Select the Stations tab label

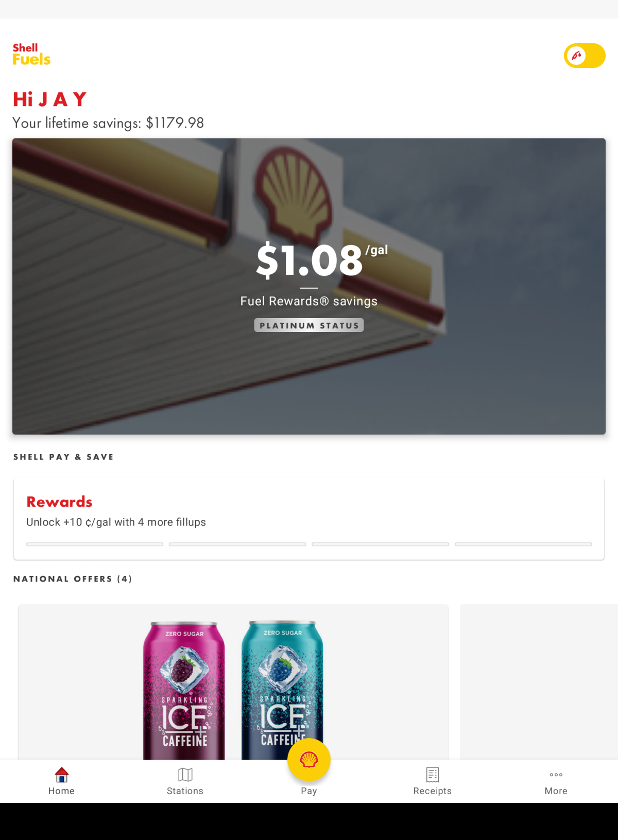point(185,791)
